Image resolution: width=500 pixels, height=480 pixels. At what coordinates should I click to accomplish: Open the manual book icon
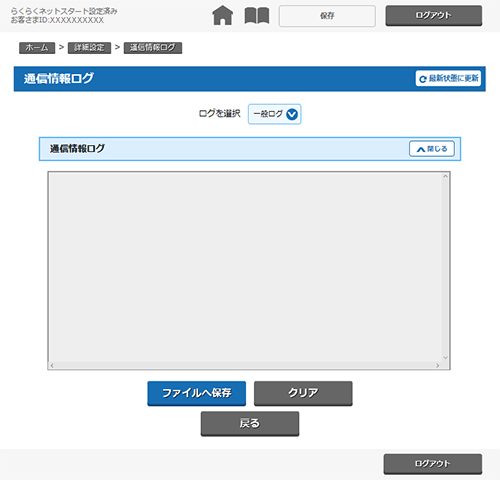coord(257,16)
